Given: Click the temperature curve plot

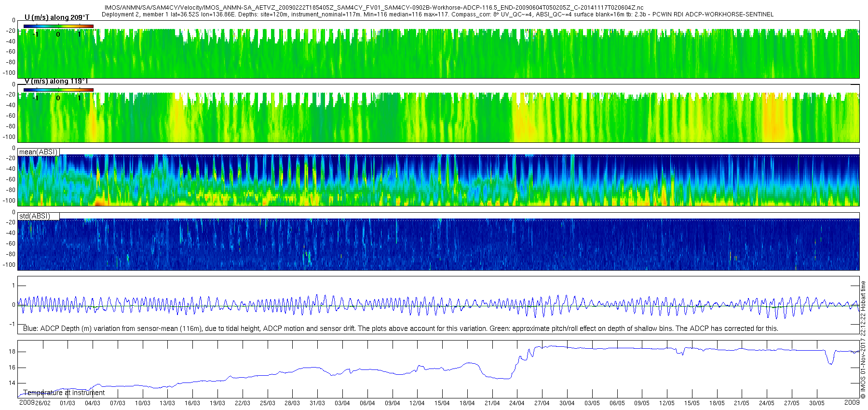Looking at the screenshot, I should pyautogui.click(x=438, y=369).
